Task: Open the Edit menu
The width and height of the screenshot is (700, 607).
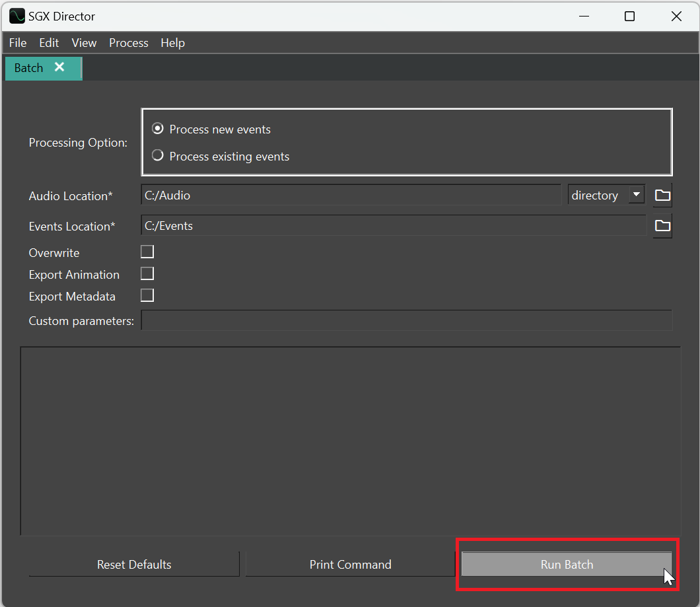Action: (49, 43)
